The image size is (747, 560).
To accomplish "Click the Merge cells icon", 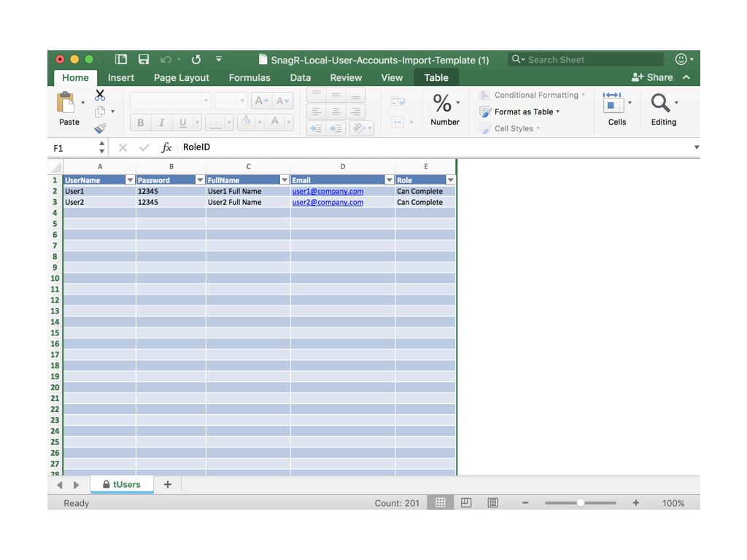I will [398, 122].
